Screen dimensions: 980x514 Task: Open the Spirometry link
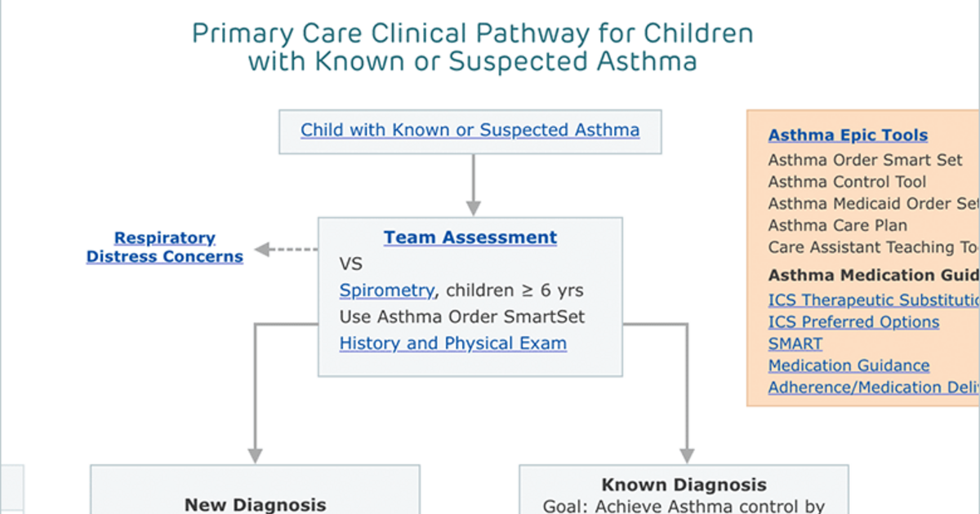point(386,290)
